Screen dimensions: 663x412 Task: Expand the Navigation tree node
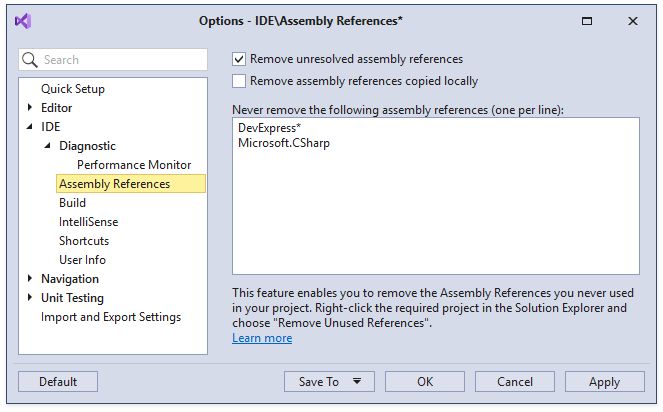29,279
